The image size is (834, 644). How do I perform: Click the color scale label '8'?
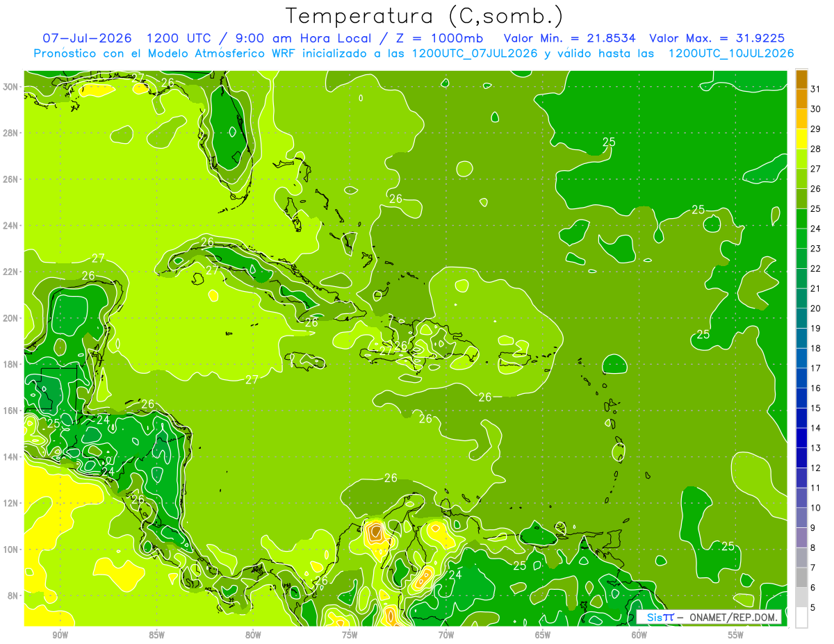[x=813, y=547]
